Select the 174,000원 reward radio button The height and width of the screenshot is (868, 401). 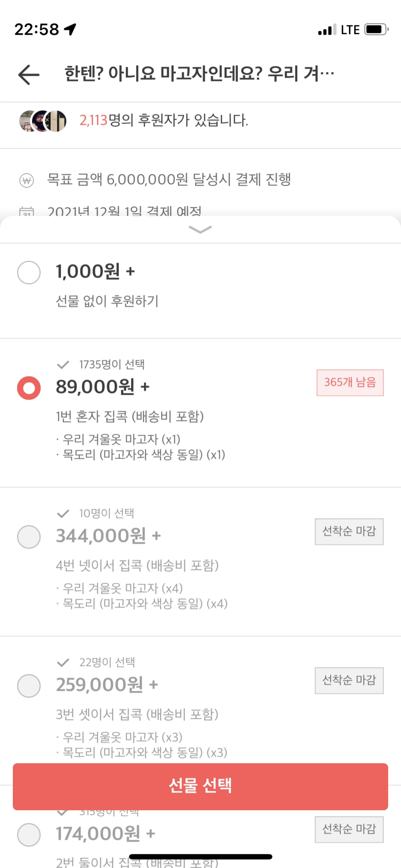(x=29, y=834)
